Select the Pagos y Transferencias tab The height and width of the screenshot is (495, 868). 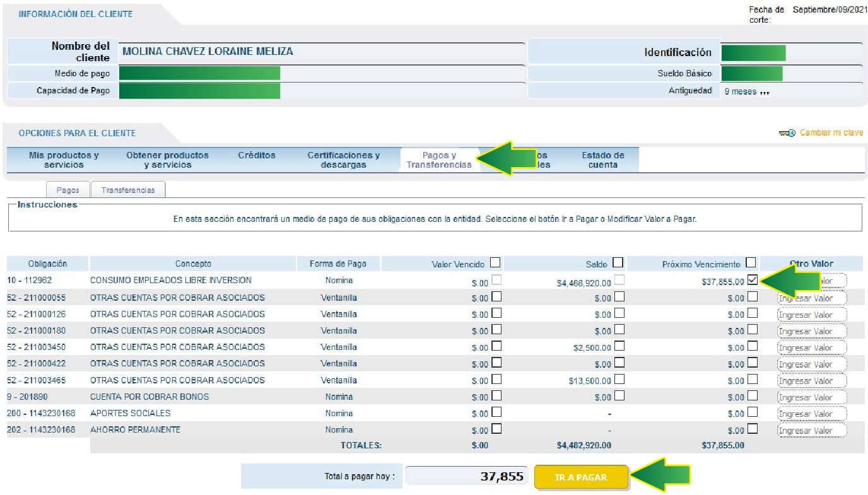tap(438, 160)
